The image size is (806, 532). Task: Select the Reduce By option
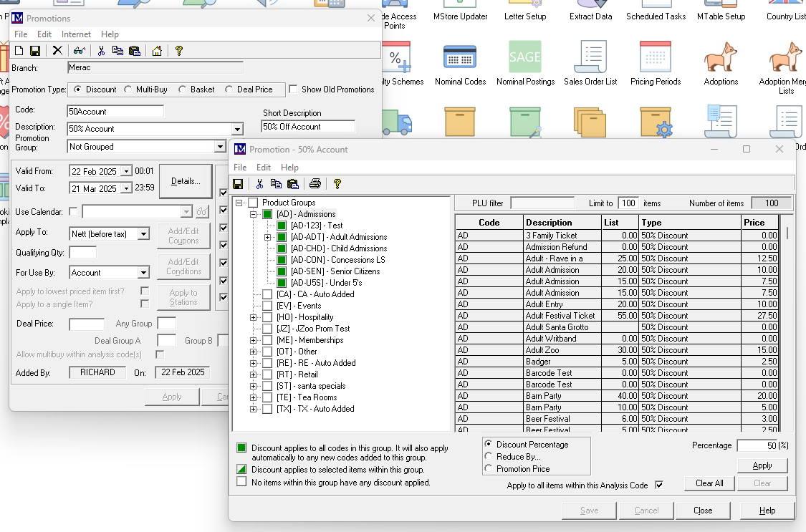489,456
